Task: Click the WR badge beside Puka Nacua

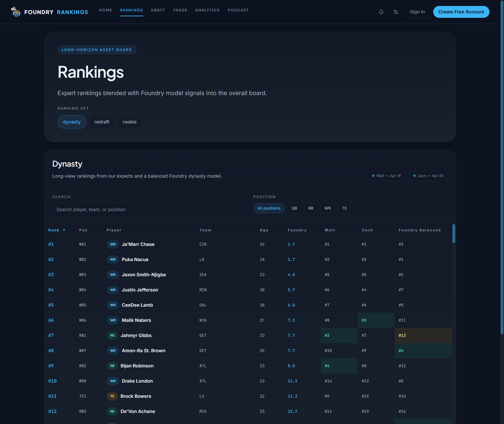Action: tap(113, 260)
